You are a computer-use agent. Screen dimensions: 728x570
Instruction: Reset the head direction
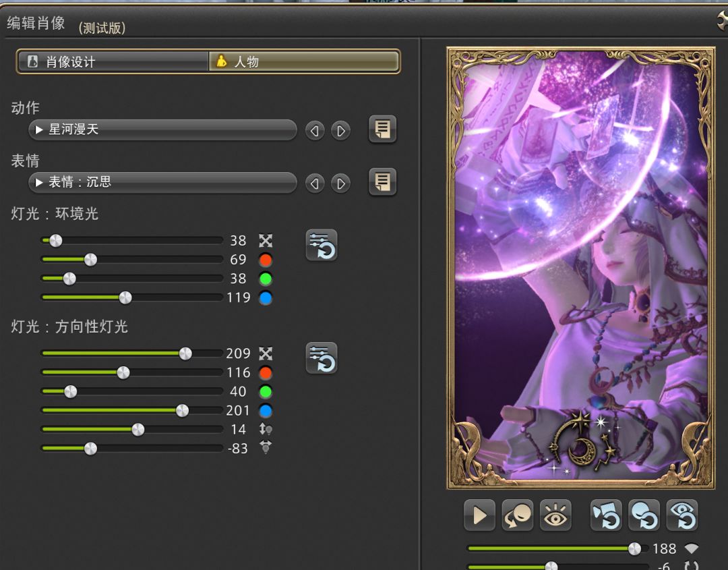644,515
